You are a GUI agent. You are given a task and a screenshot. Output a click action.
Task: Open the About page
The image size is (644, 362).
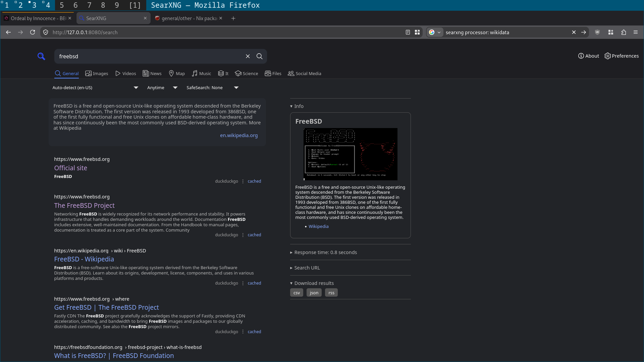coord(589,56)
